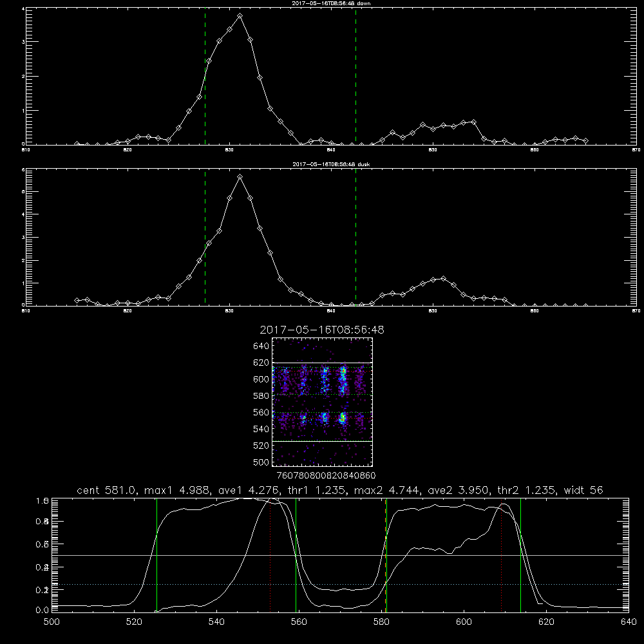This screenshot has height=644, width=644.
Task: Click the "2017-05-16T08:56:48 dusk" plot title
Action: point(331,164)
